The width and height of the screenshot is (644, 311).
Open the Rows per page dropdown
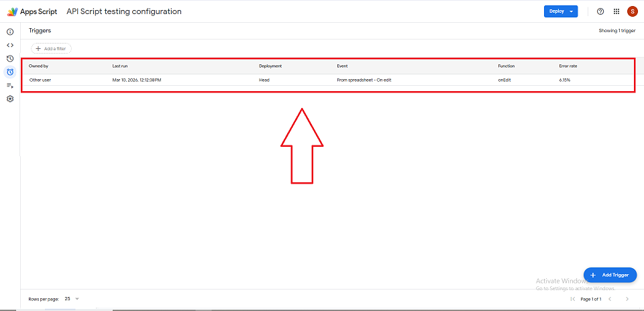pyautogui.click(x=72, y=298)
